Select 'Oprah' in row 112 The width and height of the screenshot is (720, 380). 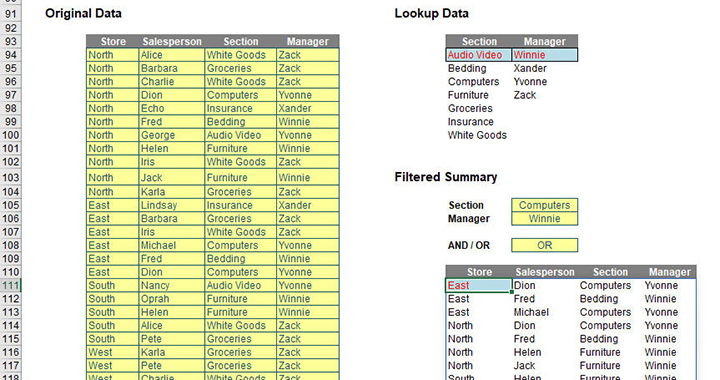coord(172,299)
